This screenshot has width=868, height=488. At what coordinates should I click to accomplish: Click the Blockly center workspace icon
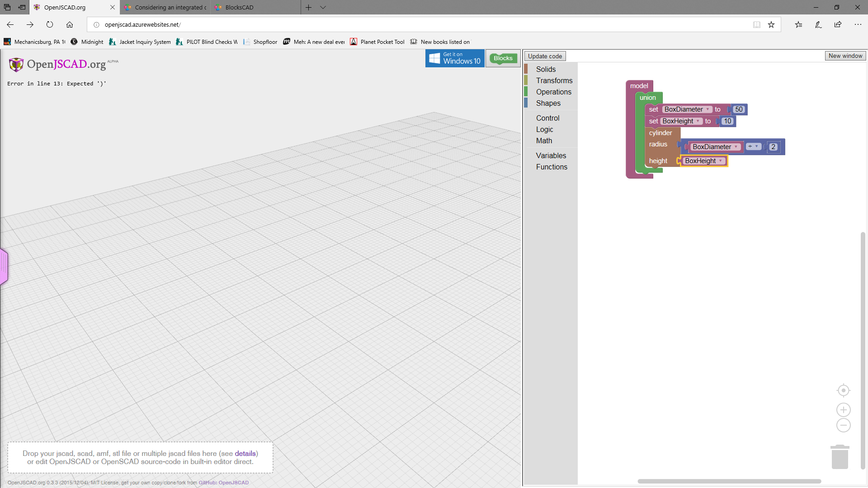(843, 390)
